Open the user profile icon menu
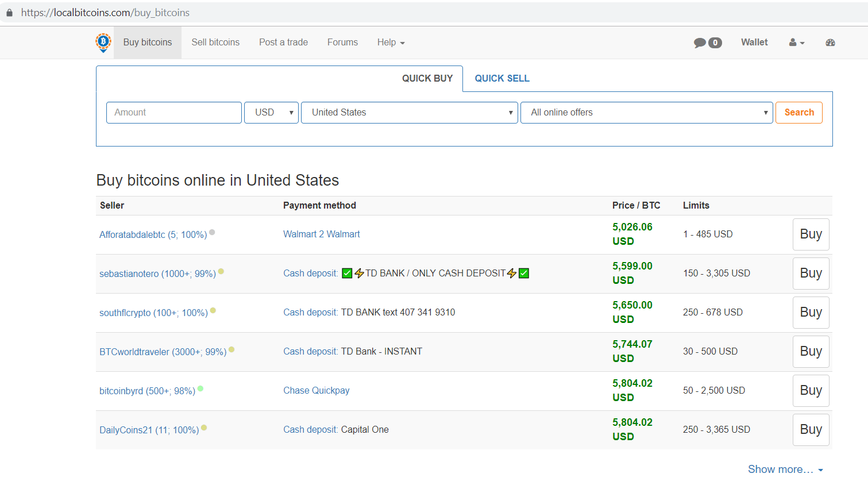The image size is (868, 485). point(796,43)
